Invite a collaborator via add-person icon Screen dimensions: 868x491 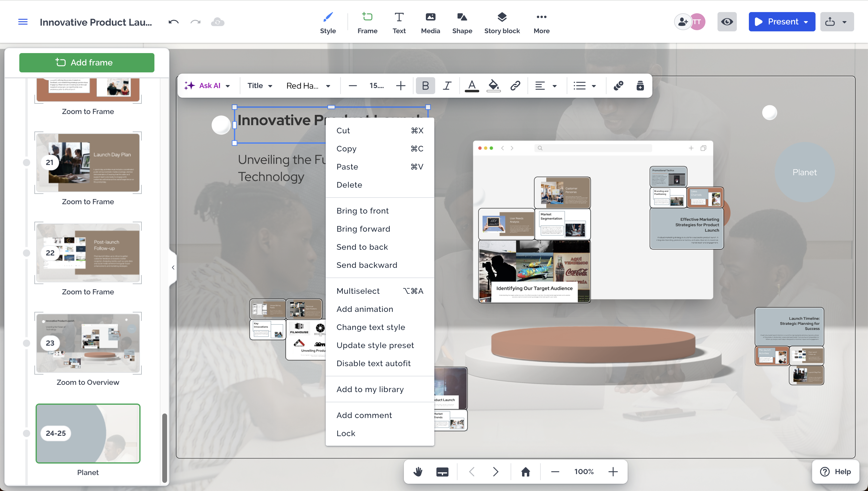pyautogui.click(x=683, y=22)
